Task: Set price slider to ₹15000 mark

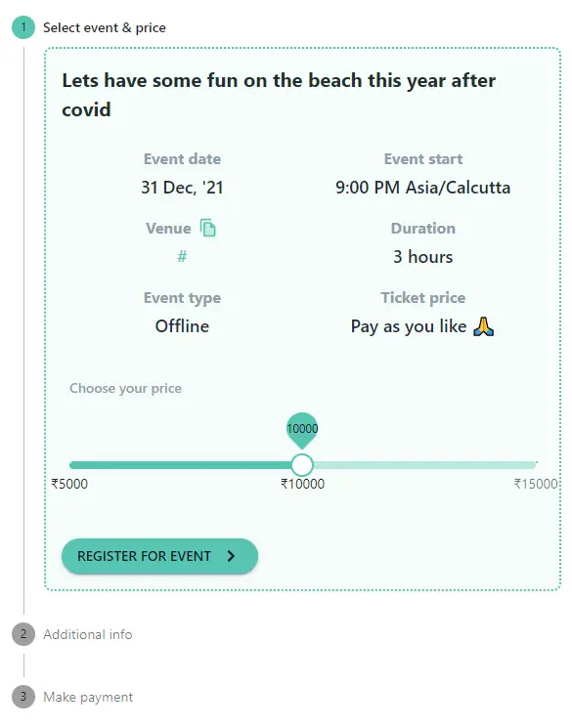Action: 536,465
